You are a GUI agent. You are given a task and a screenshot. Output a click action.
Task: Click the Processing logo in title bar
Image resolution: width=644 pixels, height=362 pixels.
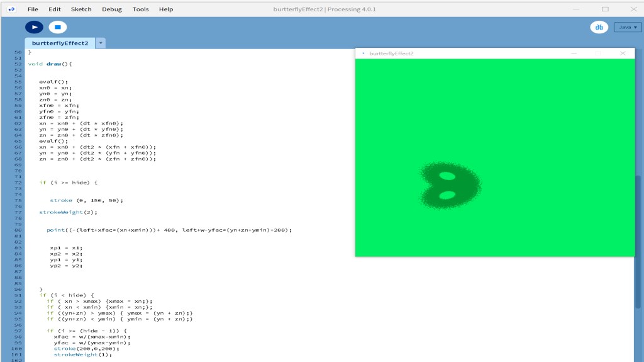coord(11,9)
